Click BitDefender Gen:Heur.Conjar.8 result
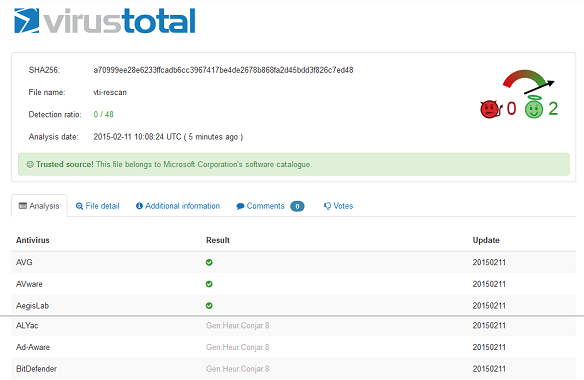 (238, 369)
